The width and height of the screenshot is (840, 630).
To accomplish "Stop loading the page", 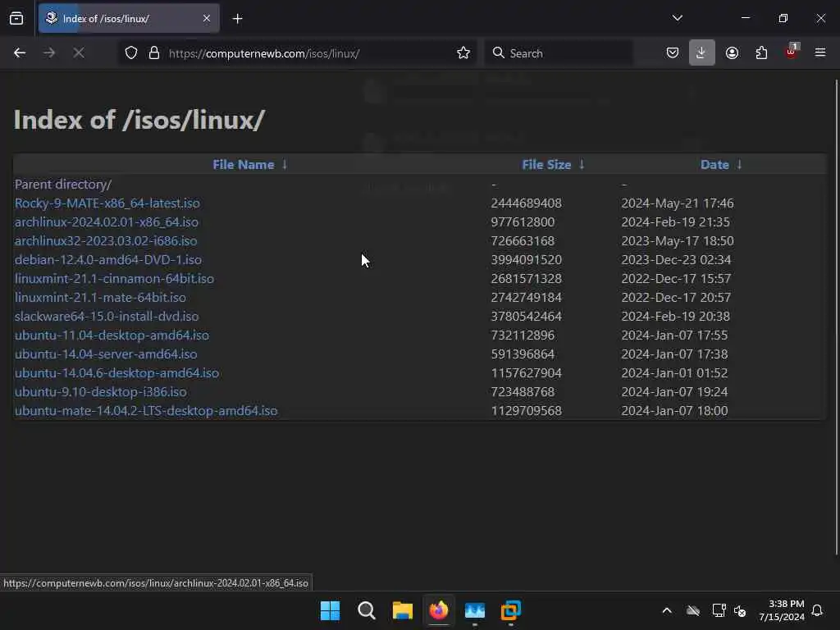I will click(x=79, y=53).
